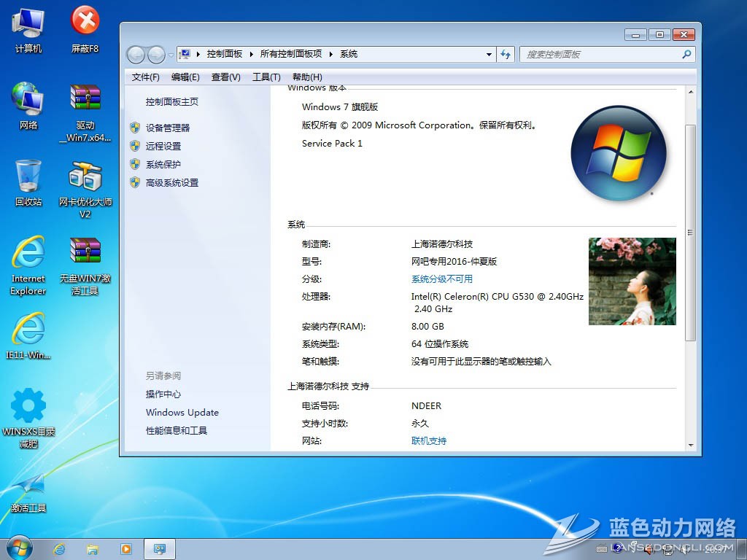Image resolution: width=747 pixels, height=560 pixels.
Task: Open the 回收站 recycle bin icon
Action: click(x=28, y=182)
